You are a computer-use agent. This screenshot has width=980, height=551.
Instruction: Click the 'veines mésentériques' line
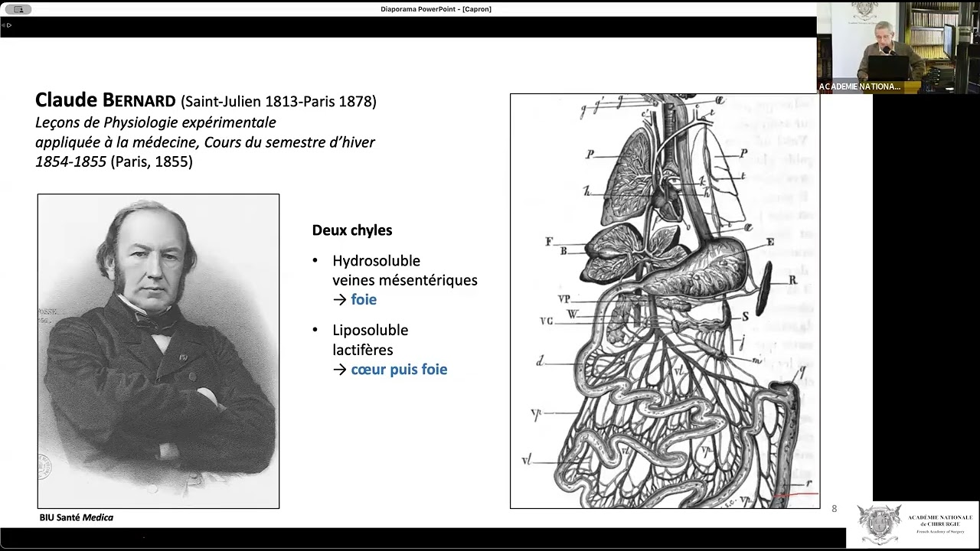pyautogui.click(x=405, y=280)
